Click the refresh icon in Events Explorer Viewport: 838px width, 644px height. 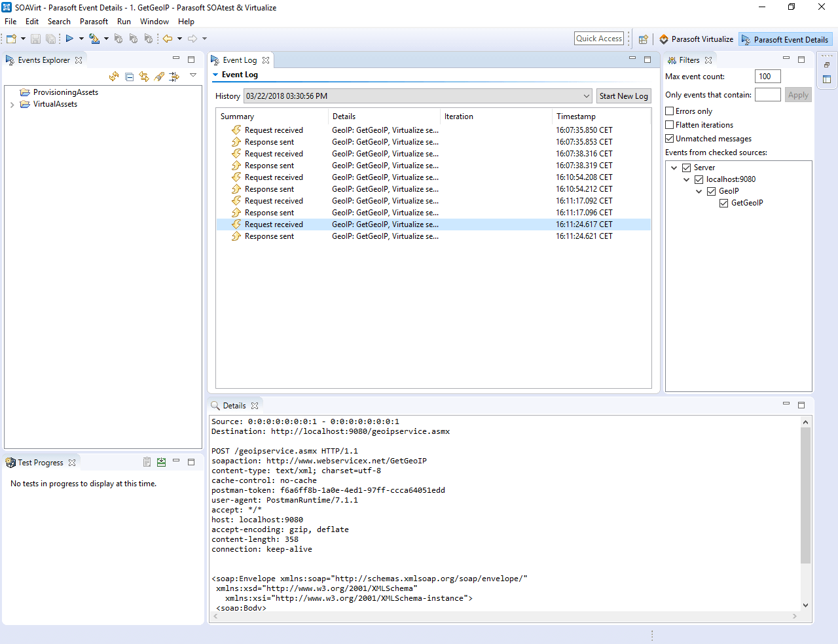(x=114, y=77)
